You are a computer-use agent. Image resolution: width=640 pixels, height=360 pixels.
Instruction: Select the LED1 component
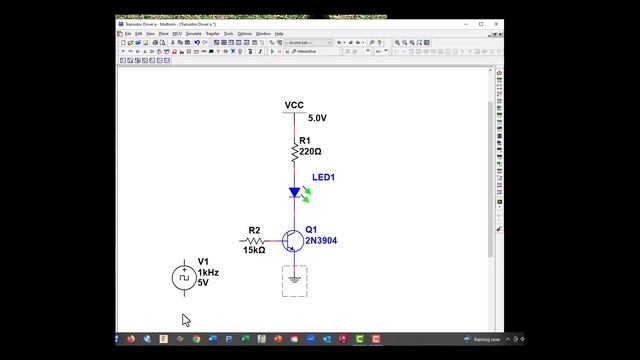(x=295, y=192)
